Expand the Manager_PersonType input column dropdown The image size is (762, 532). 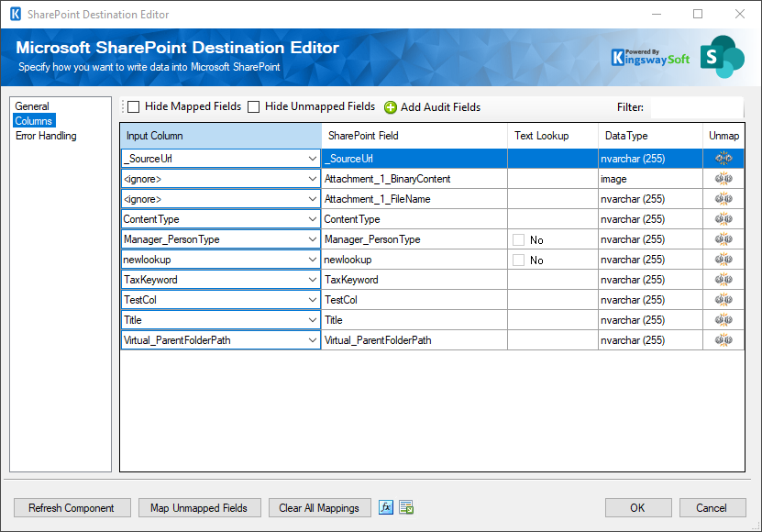click(313, 239)
